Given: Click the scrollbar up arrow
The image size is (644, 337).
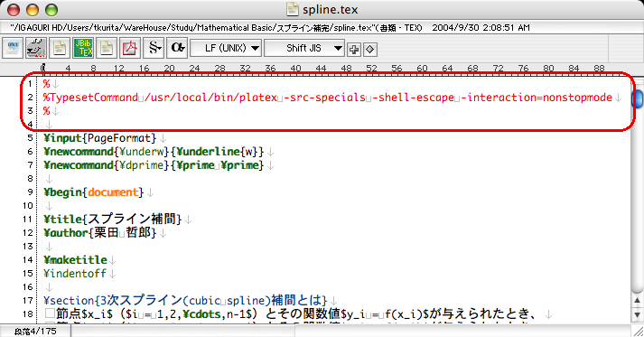Looking at the screenshot, I should click(x=638, y=301).
